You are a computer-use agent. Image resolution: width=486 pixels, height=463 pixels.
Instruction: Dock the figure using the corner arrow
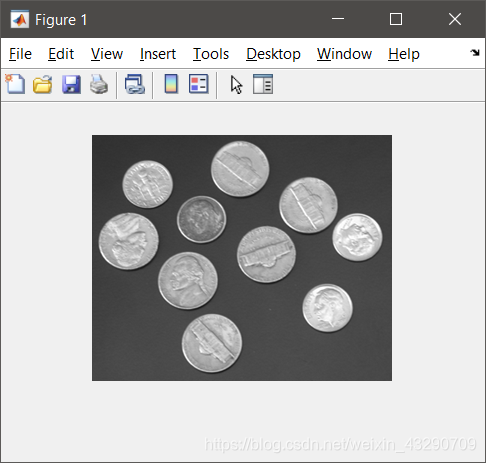point(475,53)
